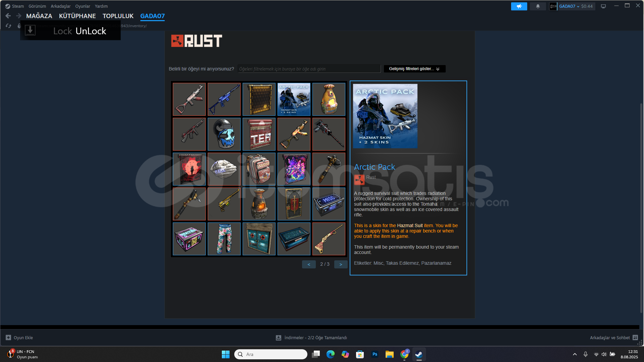
Task: Select the red patterned backpack item
Action: tap(259, 169)
